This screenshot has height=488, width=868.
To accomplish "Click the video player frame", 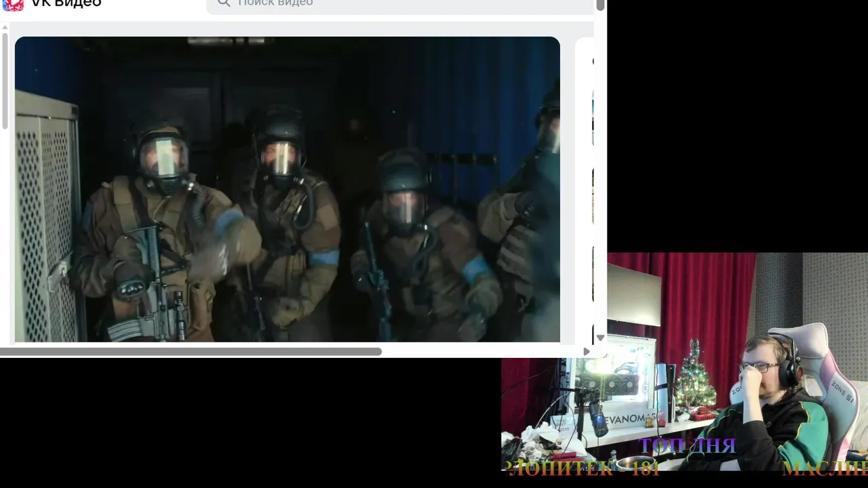I will [288, 189].
